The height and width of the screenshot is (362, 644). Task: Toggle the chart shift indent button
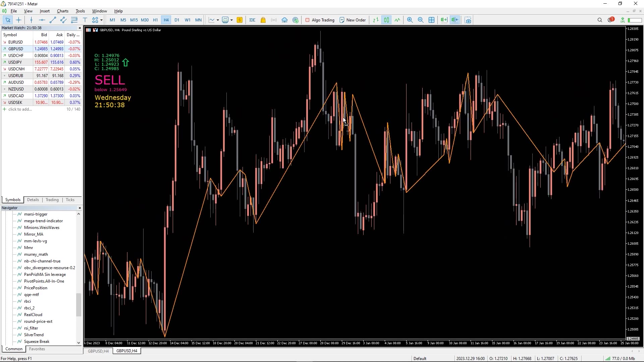pos(454,20)
